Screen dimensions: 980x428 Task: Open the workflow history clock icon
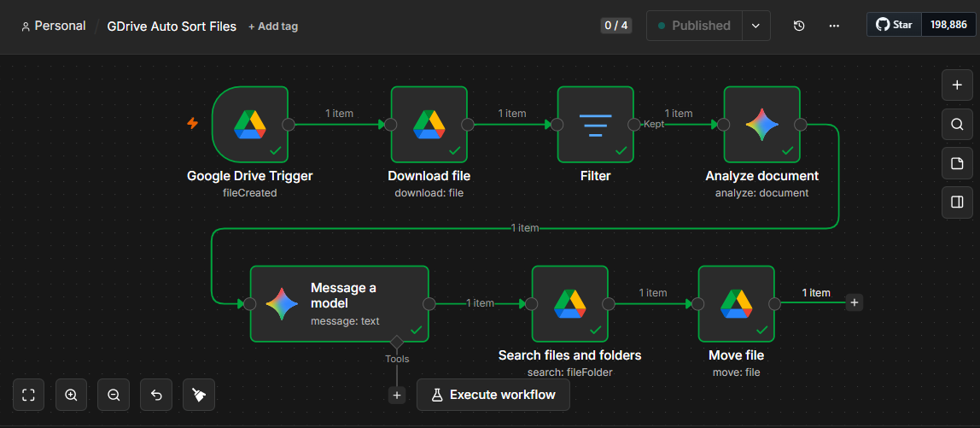(799, 26)
